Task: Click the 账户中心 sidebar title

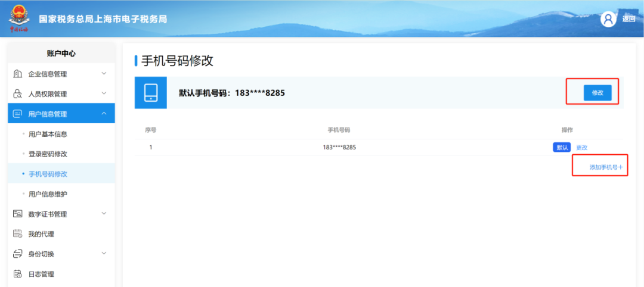Action: click(61, 54)
